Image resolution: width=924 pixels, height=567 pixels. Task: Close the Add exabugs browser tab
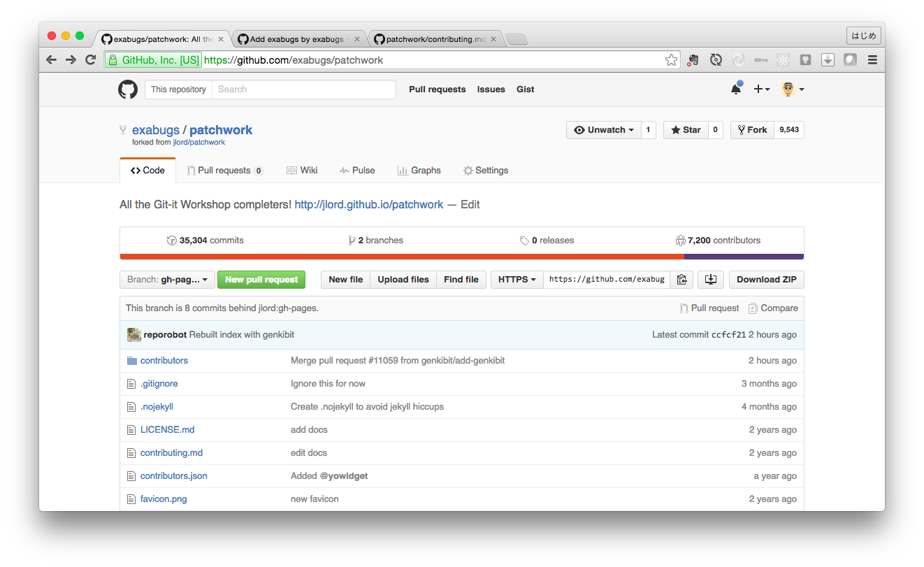click(357, 39)
